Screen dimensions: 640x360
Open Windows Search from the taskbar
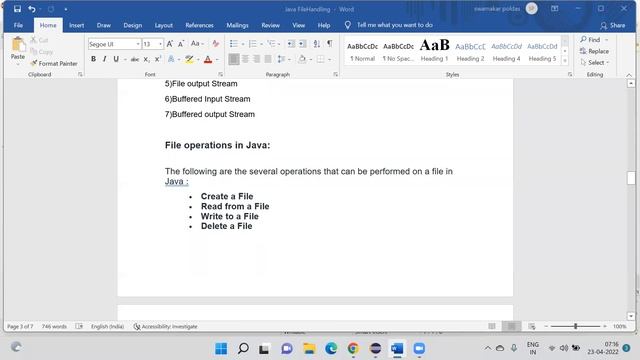click(243, 349)
